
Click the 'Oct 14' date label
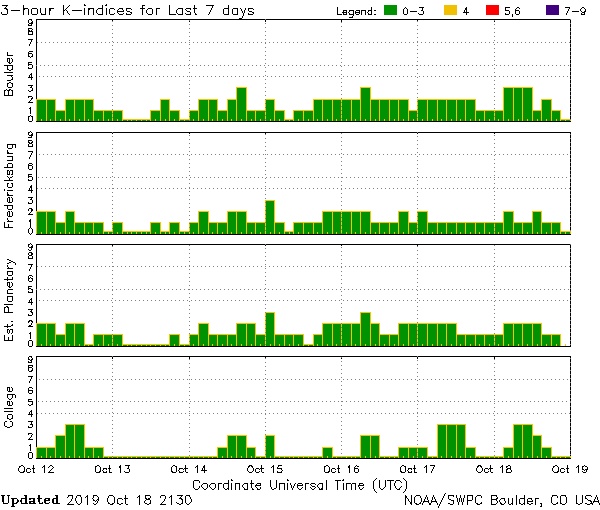click(189, 469)
